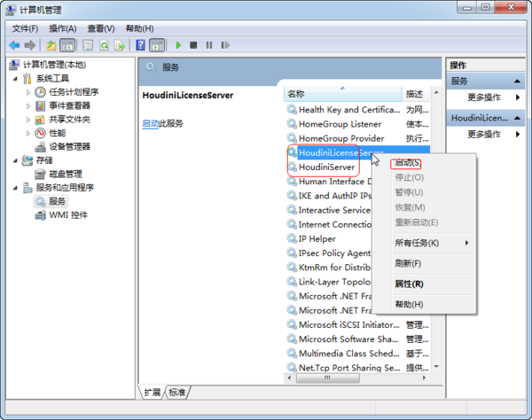
Task: Select IP Helper service
Action: [x=317, y=239]
